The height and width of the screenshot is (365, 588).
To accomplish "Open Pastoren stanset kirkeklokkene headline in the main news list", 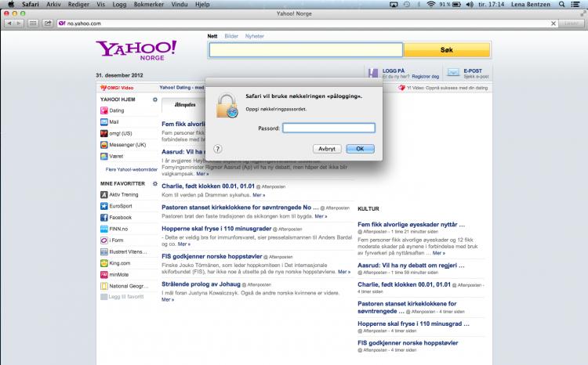I will pos(240,208).
